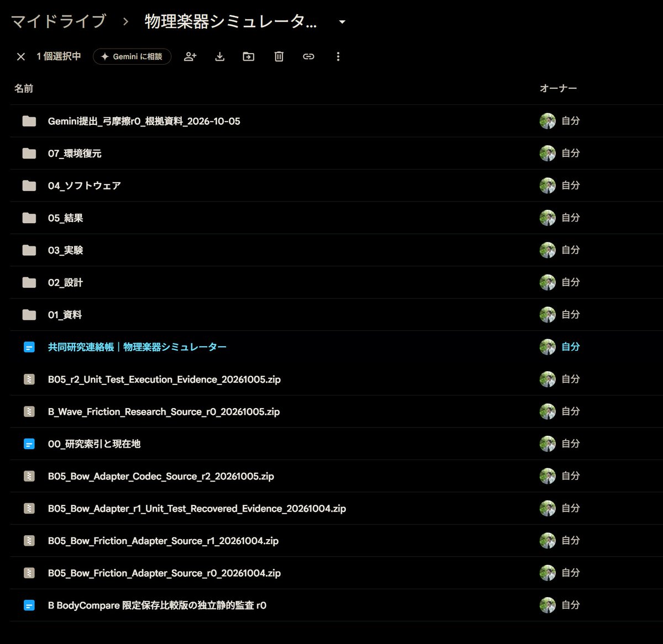Click zip icon of B05_Bow_Friction_Adapter_Source_r1
Screen dimensions: 663x644
29,541
